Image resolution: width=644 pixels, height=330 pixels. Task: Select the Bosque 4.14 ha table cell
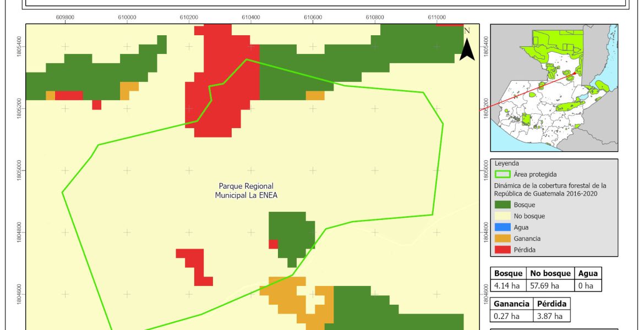[507, 285]
